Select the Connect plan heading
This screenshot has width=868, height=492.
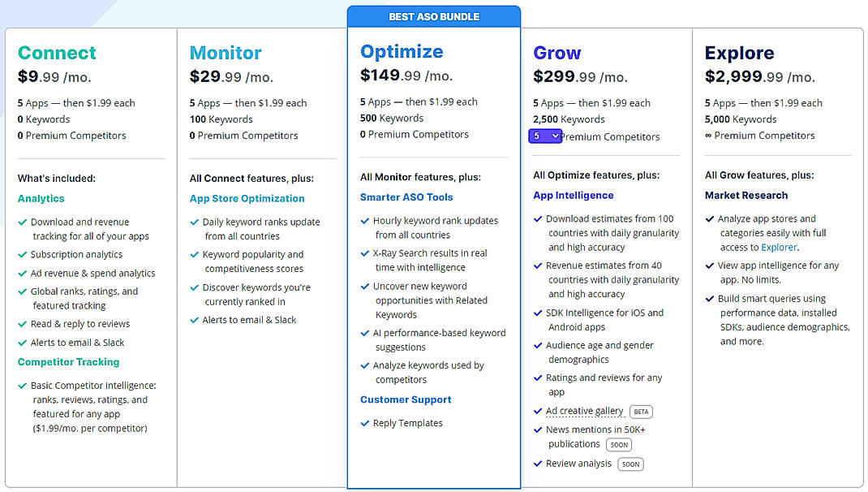tap(57, 52)
